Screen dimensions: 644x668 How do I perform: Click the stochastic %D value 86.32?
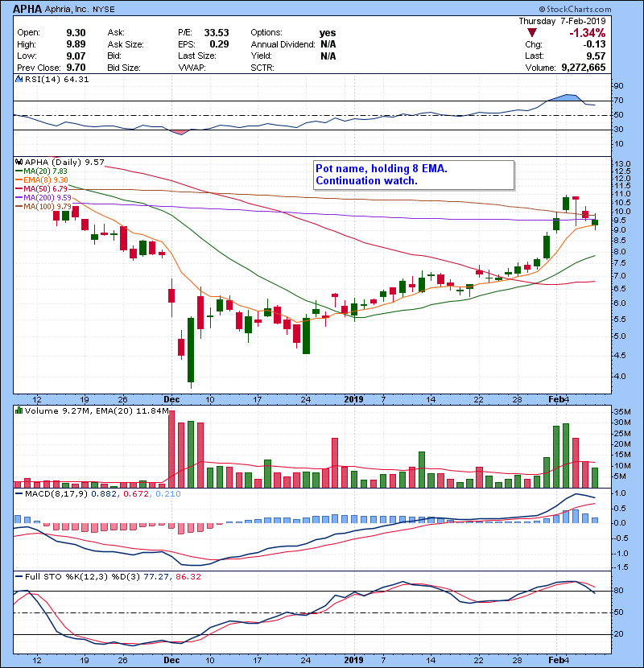pyautogui.click(x=188, y=577)
